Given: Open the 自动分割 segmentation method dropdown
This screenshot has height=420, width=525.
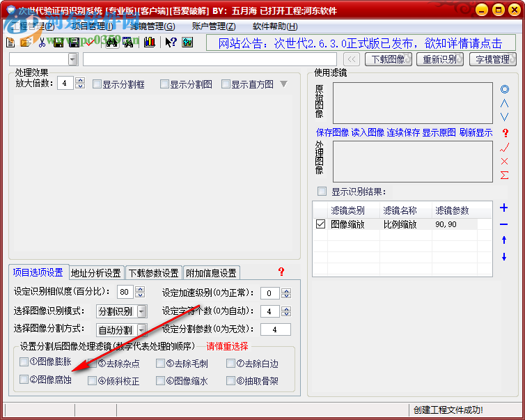Looking at the screenshot, I should [x=142, y=330].
